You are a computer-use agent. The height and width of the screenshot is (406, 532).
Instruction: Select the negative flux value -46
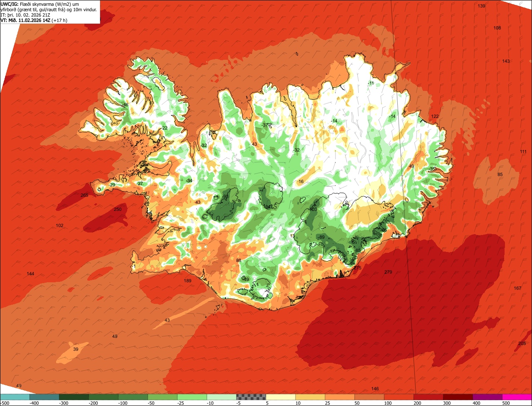125,105
